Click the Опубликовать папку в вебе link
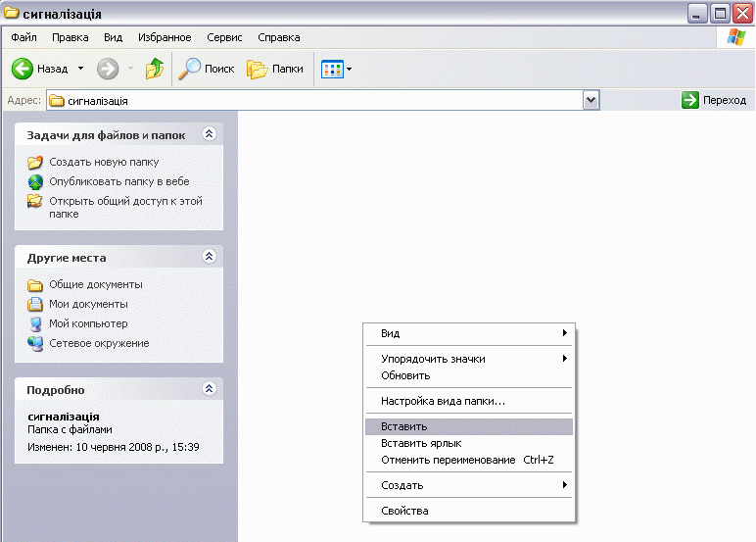 coord(118,181)
